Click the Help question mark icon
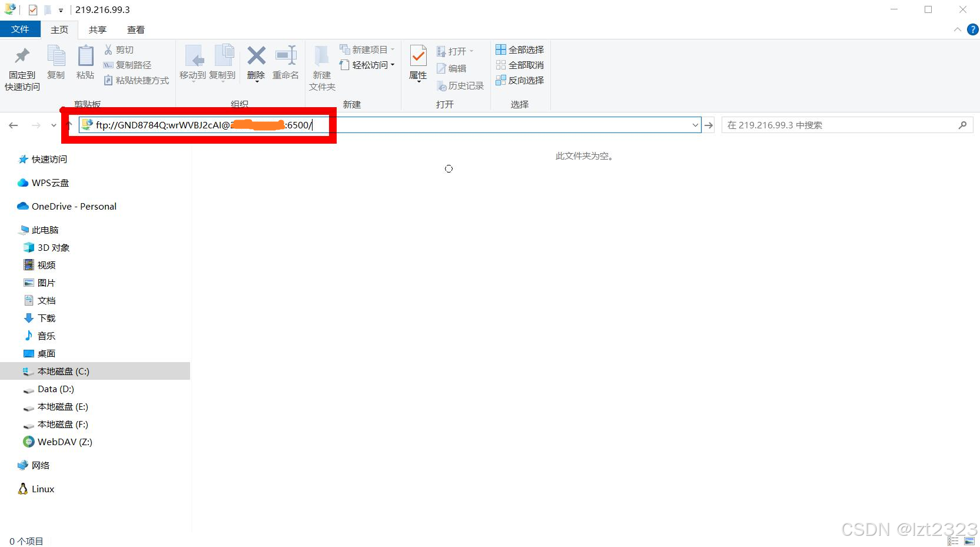This screenshot has width=980, height=547. tap(972, 29)
